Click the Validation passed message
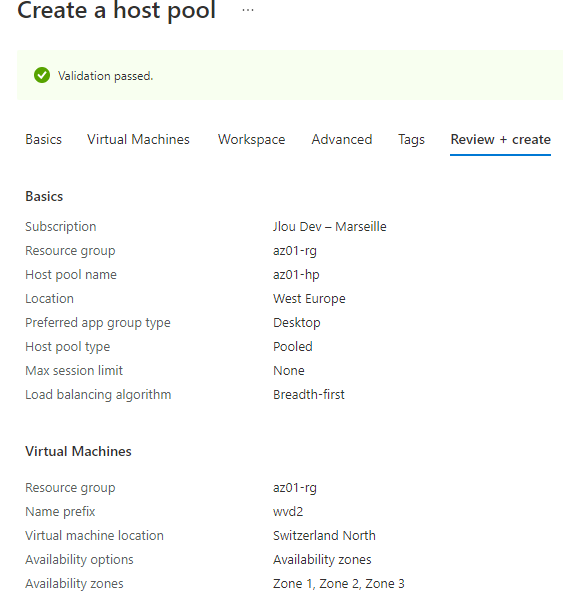563x597 pixels. click(x=105, y=76)
